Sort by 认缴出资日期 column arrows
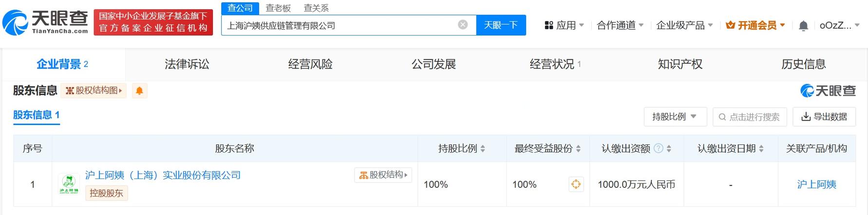Viewport: 868px width, 215px height. point(761,149)
